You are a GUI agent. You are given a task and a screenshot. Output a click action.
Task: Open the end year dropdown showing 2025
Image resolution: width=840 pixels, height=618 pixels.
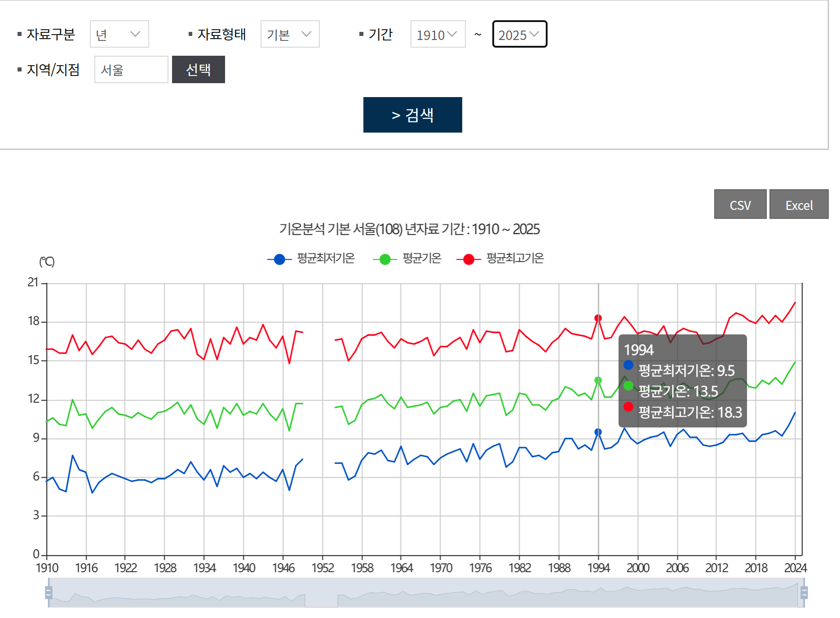[x=519, y=34]
